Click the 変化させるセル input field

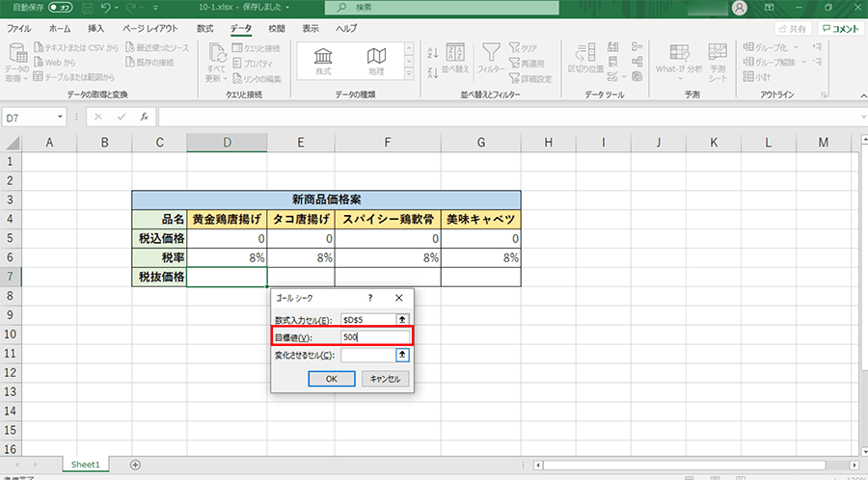click(367, 355)
